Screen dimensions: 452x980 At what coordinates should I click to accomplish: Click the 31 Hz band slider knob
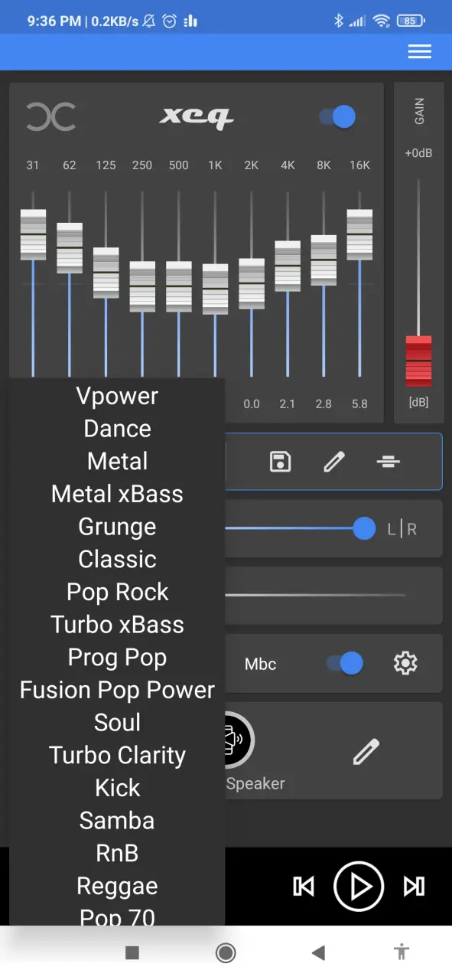tap(33, 235)
